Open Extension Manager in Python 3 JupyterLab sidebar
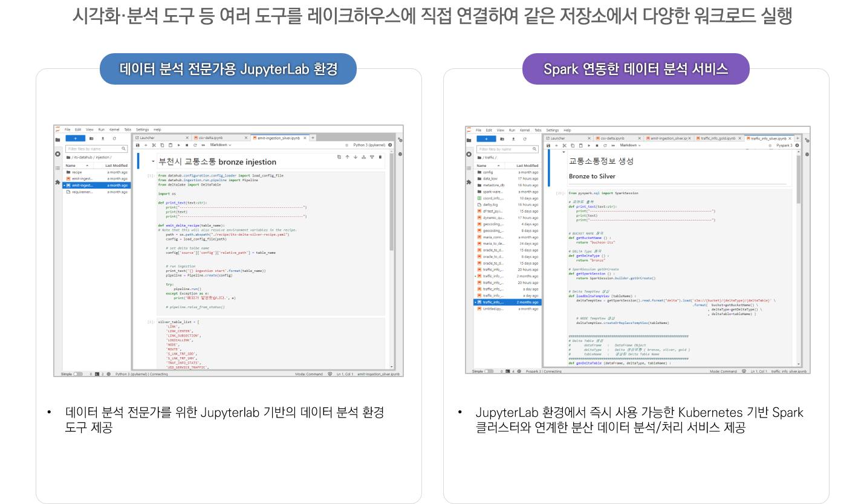The height and width of the screenshot is (504, 864). 57,181
